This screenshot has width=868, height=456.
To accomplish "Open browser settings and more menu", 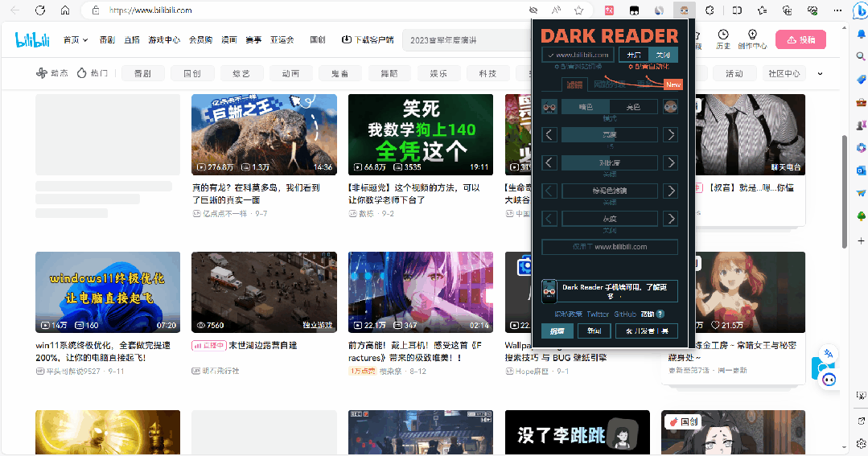I will coord(837,10).
